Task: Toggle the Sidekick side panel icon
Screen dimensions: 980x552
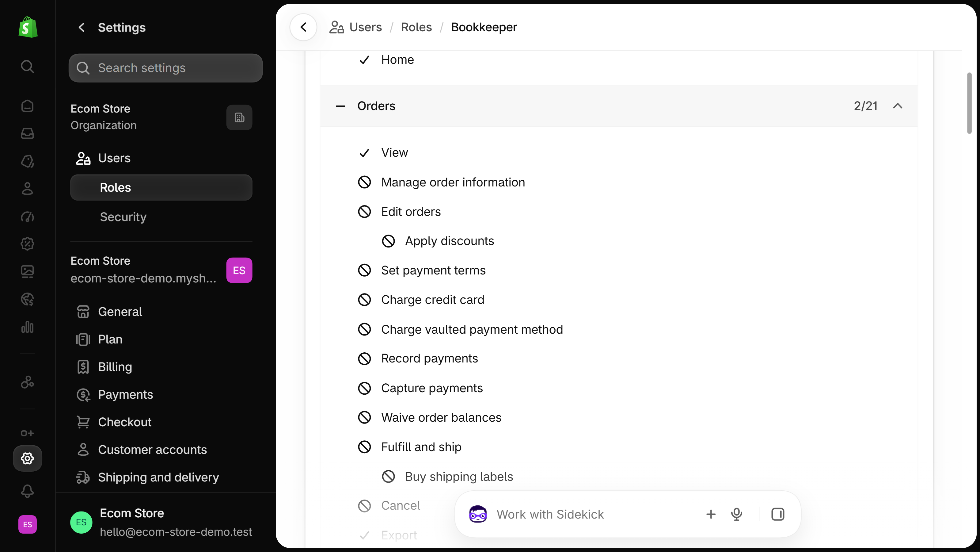Action: click(778, 514)
